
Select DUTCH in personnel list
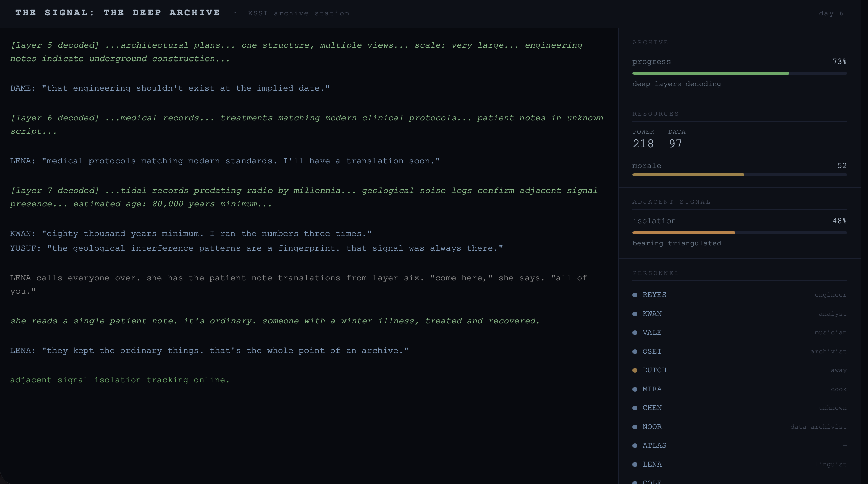click(x=654, y=370)
